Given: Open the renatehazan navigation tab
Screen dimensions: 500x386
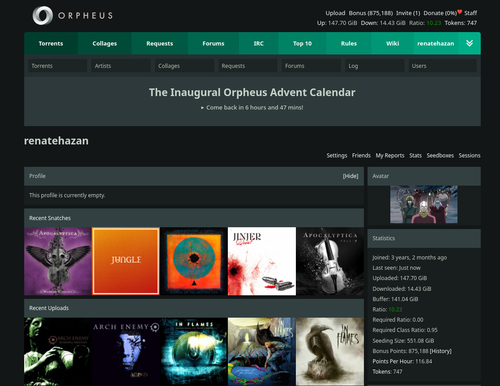Looking at the screenshot, I should tap(436, 43).
